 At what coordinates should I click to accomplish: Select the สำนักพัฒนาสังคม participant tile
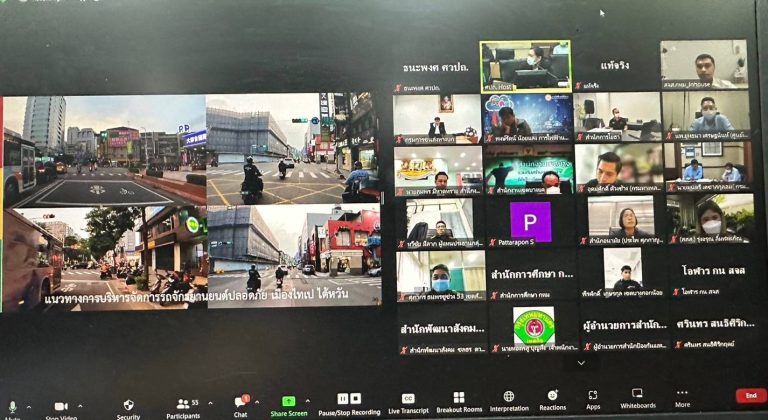tap(442, 328)
